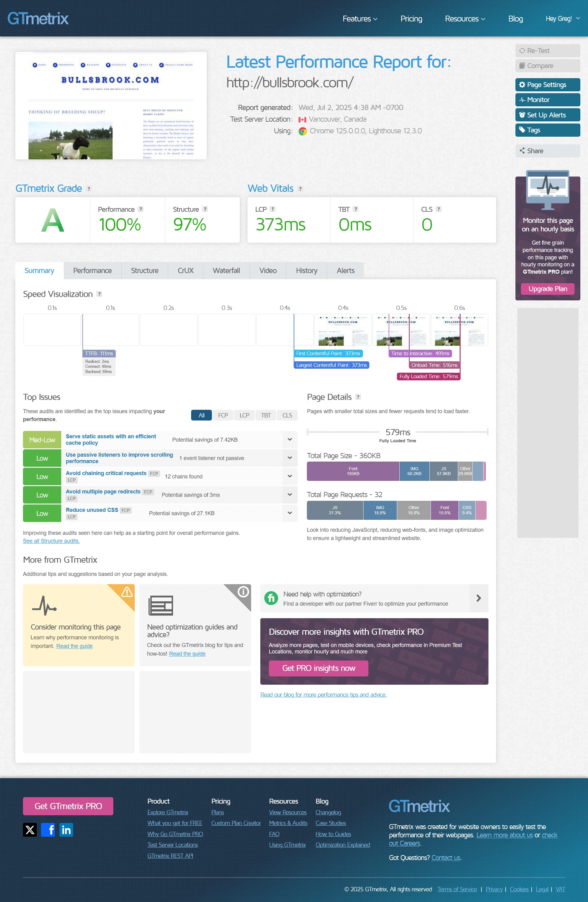Expand the passive listeners audit
The image size is (588, 902).
click(x=290, y=458)
